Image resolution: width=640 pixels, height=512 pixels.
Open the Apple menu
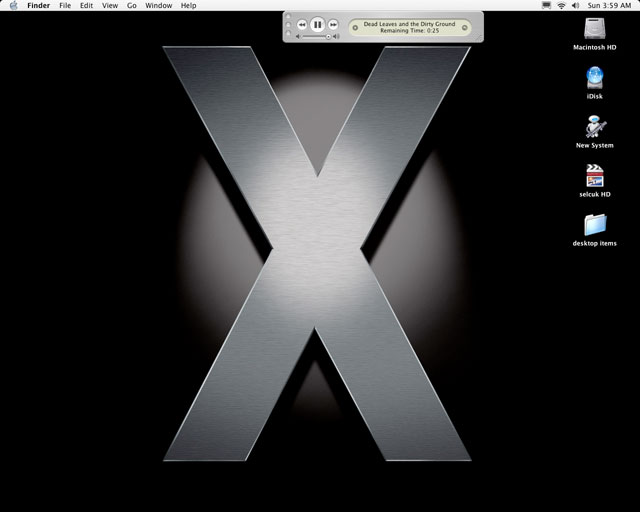tap(13, 5)
